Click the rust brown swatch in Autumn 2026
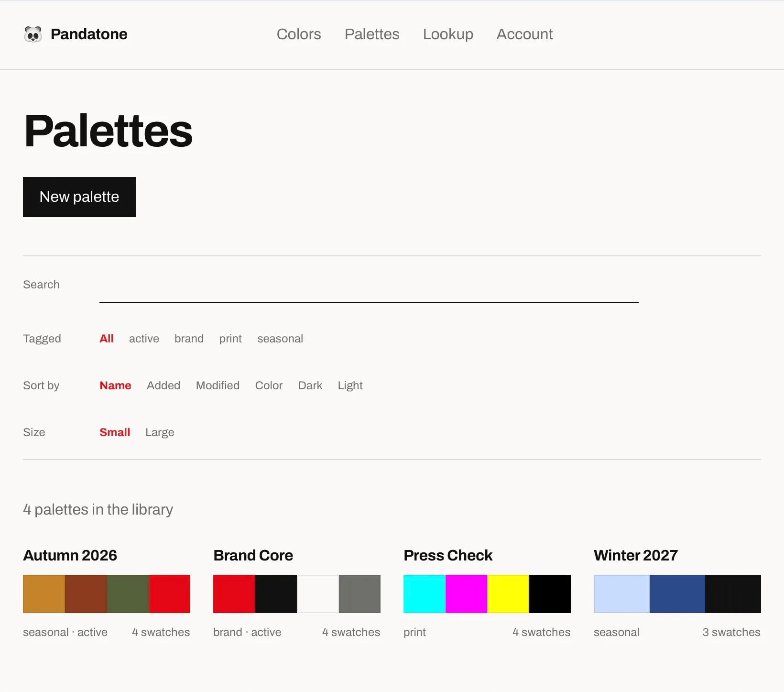 (x=86, y=594)
